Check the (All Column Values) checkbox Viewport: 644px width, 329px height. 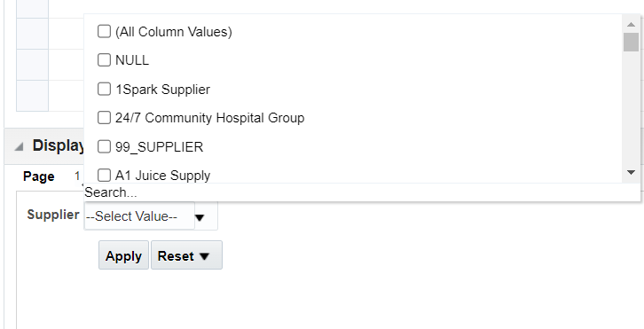[104, 31]
